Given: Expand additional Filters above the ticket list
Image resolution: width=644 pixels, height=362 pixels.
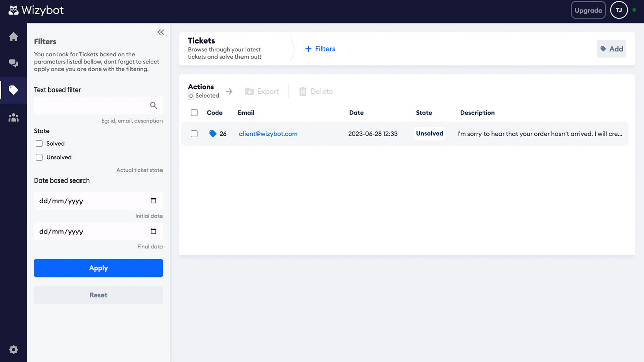Looking at the screenshot, I should (x=320, y=48).
